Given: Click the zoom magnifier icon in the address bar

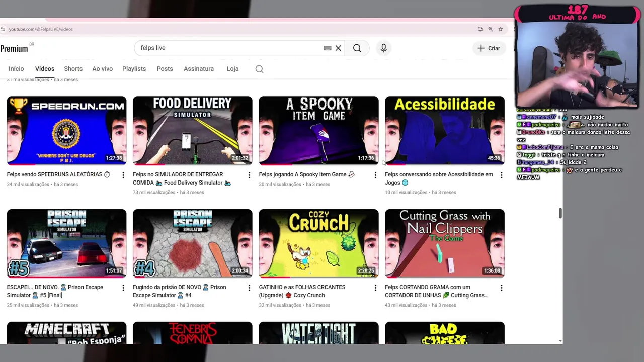Looking at the screenshot, I should (490, 29).
